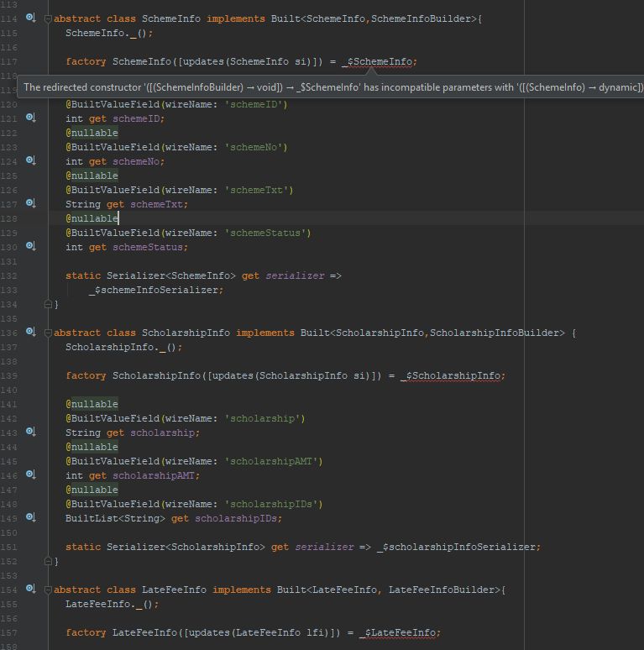Image resolution: width=644 pixels, height=650 pixels.
Task: Click LateFeeInfoBuilder in class declaration
Action: [x=442, y=590]
